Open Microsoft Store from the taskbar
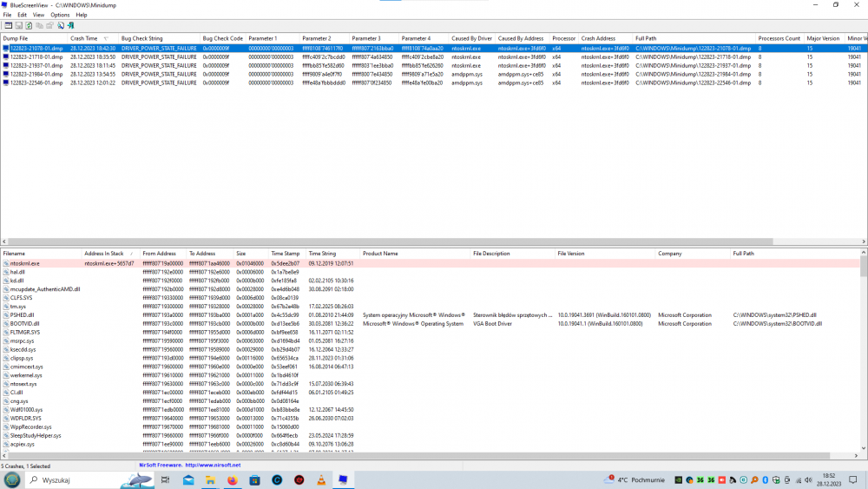The height and width of the screenshot is (489, 868). (x=254, y=479)
